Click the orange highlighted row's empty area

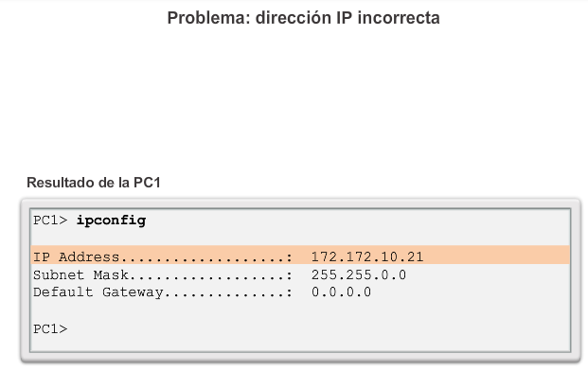pos(495,256)
